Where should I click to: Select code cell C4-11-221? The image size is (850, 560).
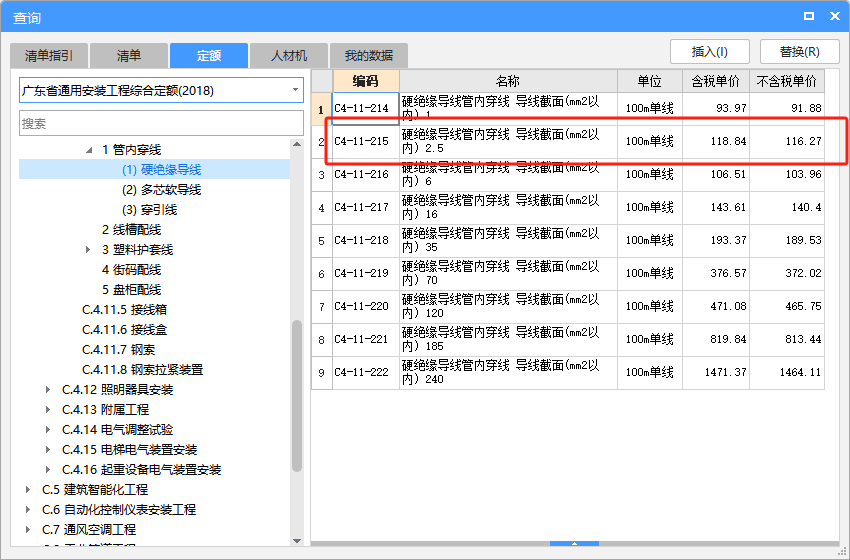pyautogui.click(x=366, y=340)
